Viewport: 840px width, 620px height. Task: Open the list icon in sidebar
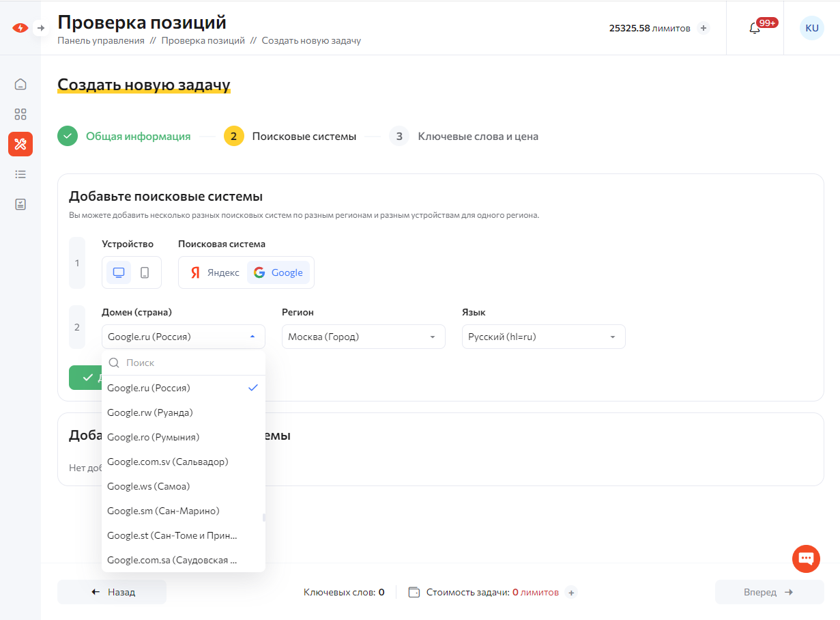(20, 174)
